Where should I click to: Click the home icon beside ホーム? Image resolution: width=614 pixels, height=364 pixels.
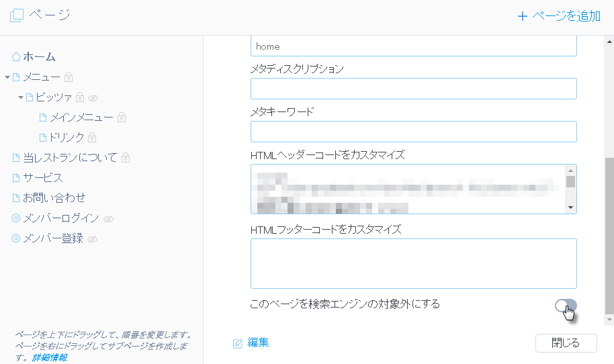pyautogui.click(x=16, y=57)
